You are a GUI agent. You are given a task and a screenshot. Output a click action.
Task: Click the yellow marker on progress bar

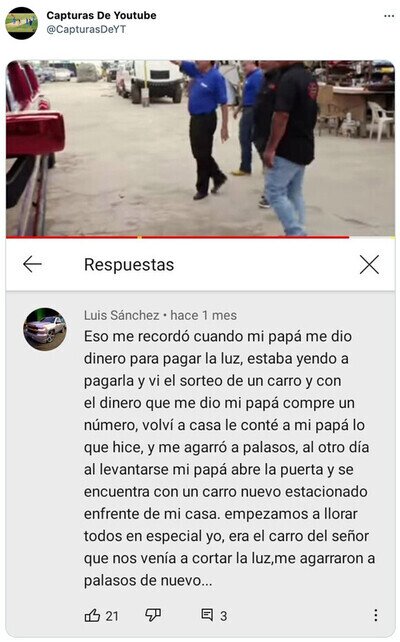tap(140, 237)
